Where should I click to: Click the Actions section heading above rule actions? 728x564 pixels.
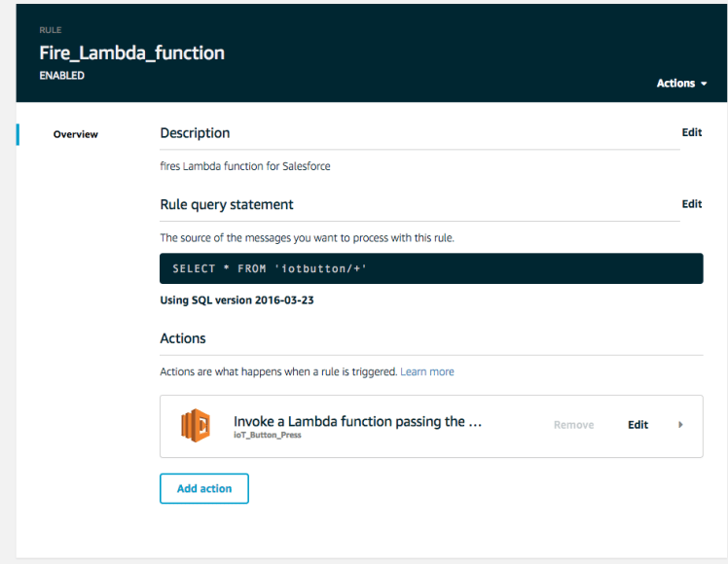tap(183, 338)
